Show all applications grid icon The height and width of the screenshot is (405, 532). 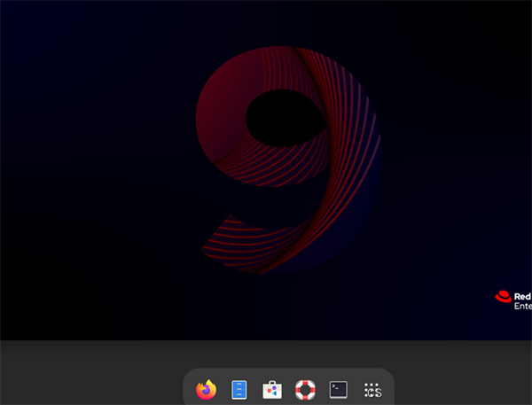pyautogui.click(x=372, y=390)
